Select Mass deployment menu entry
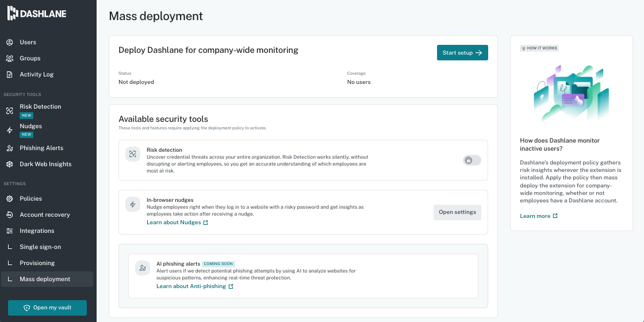This screenshot has height=322, width=644. [47, 279]
